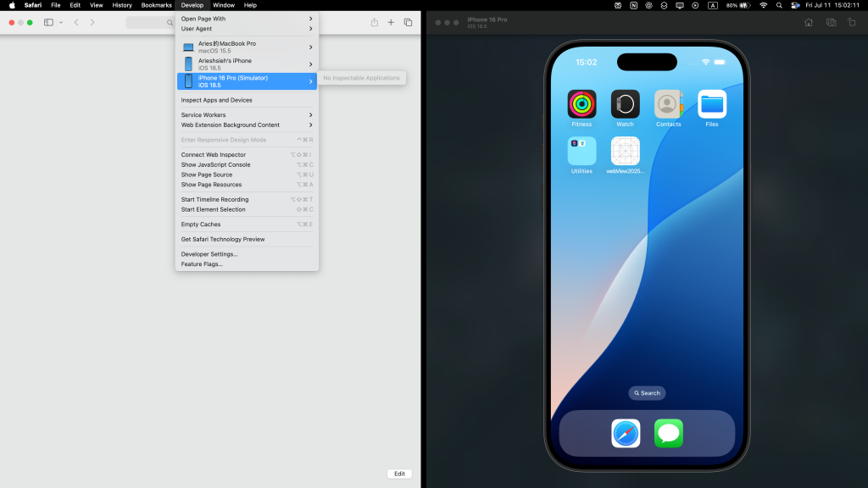
Task: Open Developer Settings… entry
Action: (x=247, y=254)
